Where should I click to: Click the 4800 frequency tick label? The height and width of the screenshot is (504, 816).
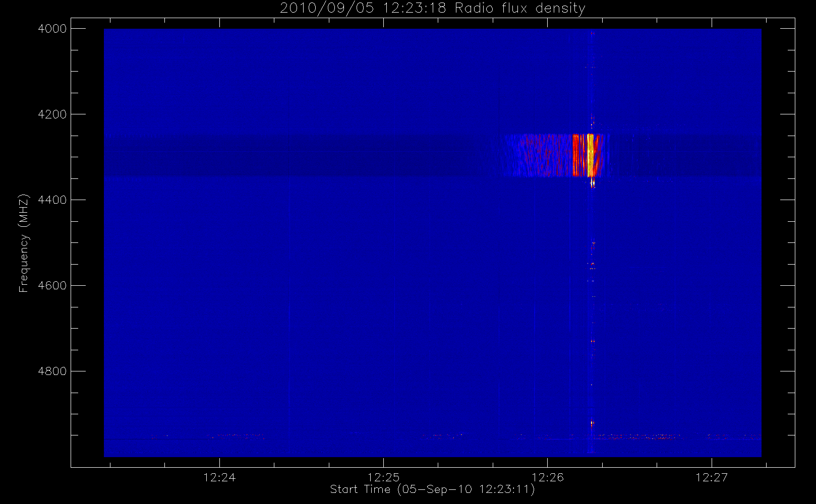pyautogui.click(x=52, y=371)
